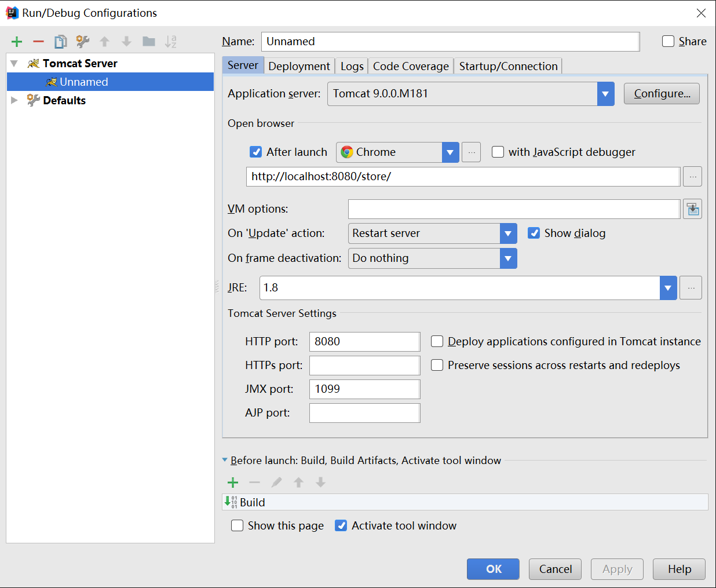Image resolution: width=716 pixels, height=588 pixels.
Task: Open the On 'Update' action dropdown
Action: (508, 233)
